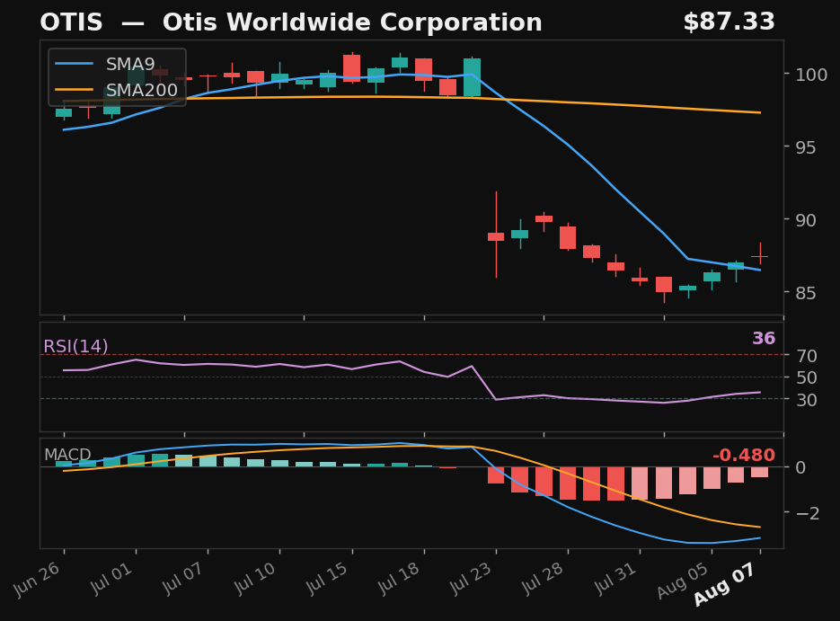Click the RSI value 36
840x621 pixels.
tap(764, 339)
